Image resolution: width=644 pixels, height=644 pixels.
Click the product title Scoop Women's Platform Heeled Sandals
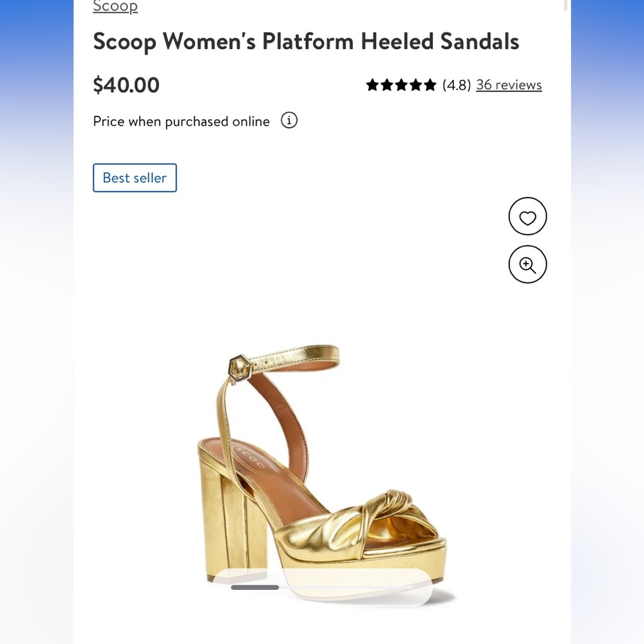(x=306, y=41)
